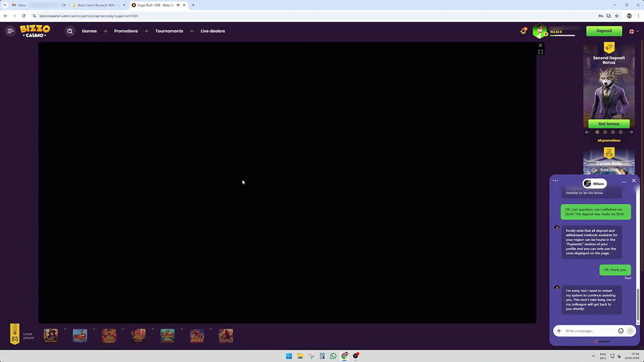This screenshot has width=644, height=362.
Task: Open the chat options three-dot menu
Action: click(x=555, y=181)
